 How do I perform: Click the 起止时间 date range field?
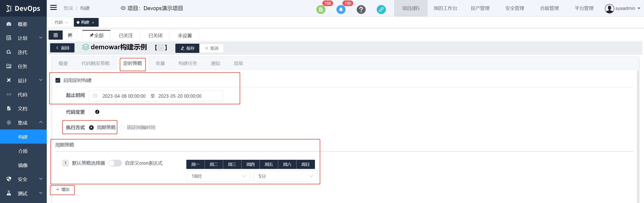(x=156, y=96)
